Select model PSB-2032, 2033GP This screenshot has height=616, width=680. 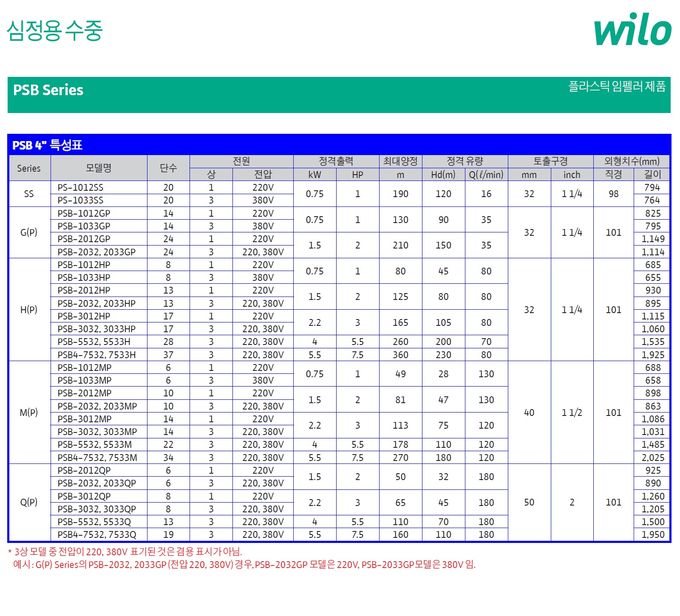click(x=96, y=252)
